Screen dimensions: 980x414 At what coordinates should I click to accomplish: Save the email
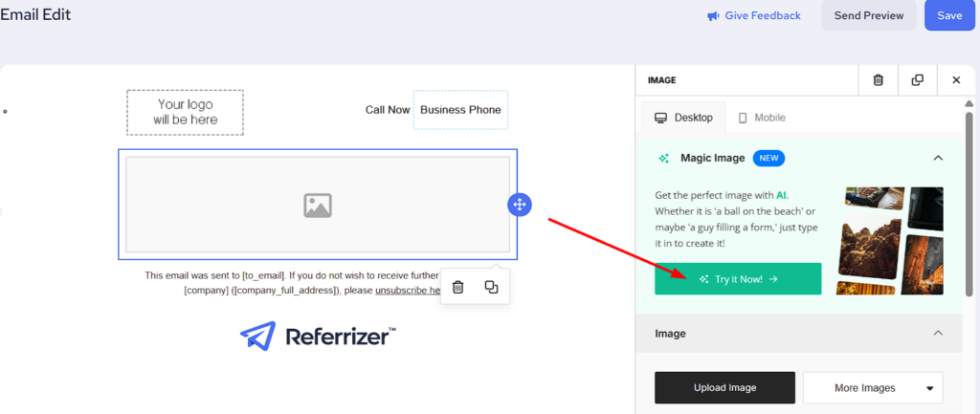point(949,15)
